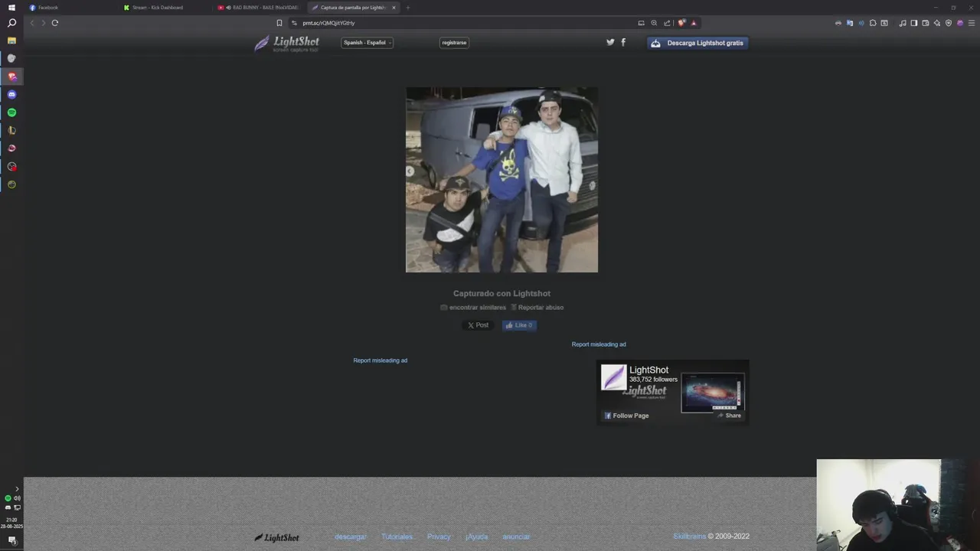Open Windows taskbar search
The image size is (980, 551).
tap(11, 23)
